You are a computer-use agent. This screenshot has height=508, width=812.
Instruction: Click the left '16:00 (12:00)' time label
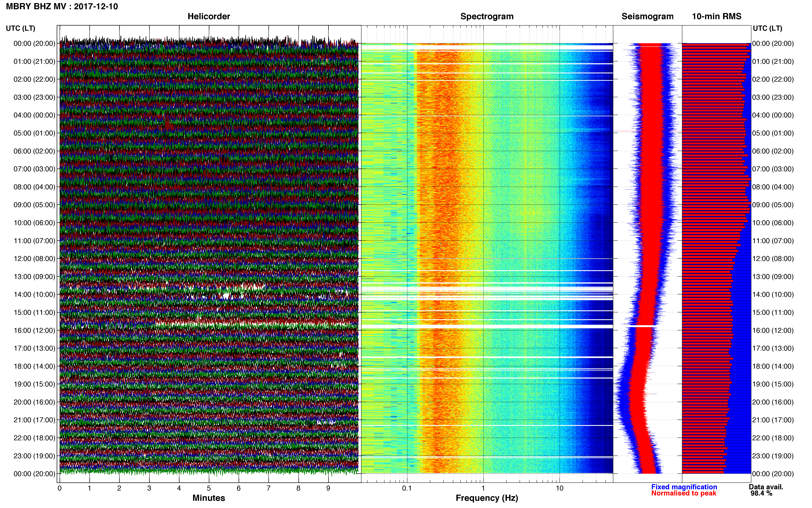(34, 330)
